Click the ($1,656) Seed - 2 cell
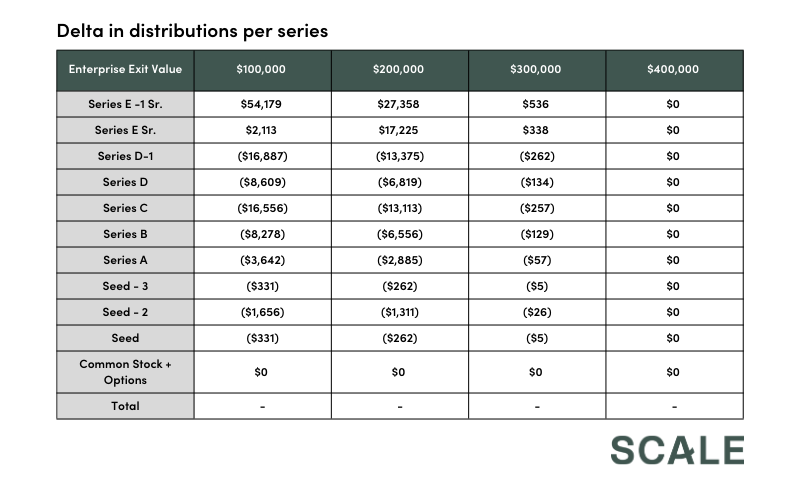Image resolution: width=800 pixels, height=500 pixels. point(262,312)
